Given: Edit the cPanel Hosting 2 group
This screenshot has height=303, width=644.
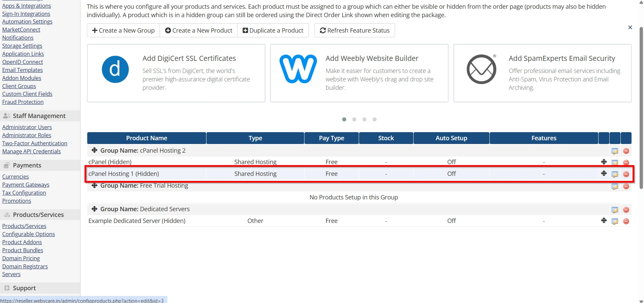Looking at the screenshot, I should pos(615,151).
